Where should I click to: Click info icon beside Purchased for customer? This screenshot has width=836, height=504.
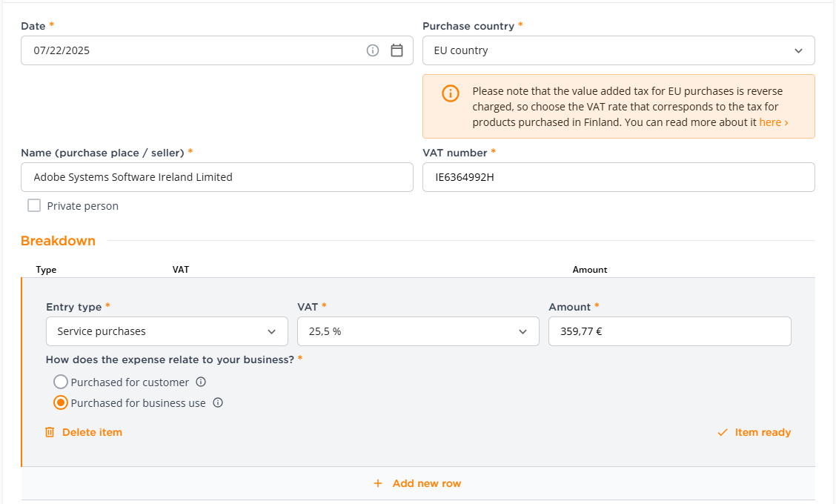pyautogui.click(x=200, y=382)
